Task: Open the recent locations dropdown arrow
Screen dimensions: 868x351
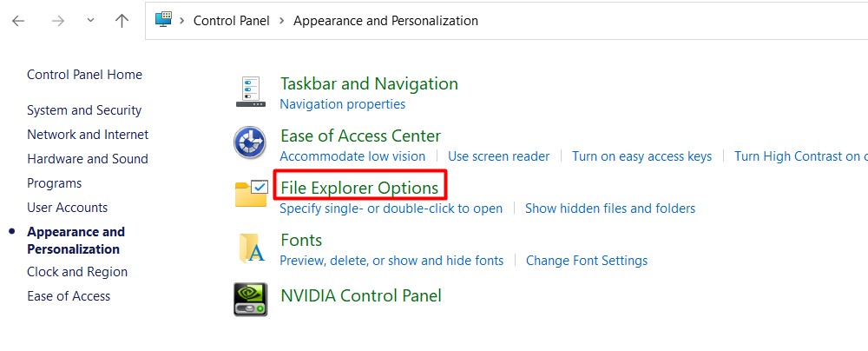Action: (90, 21)
